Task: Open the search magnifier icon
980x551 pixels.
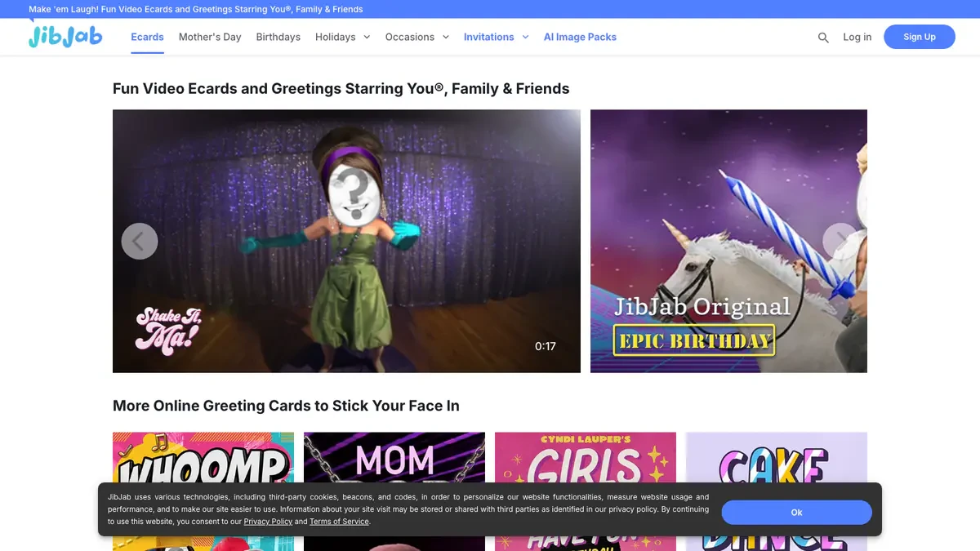Action: click(823, 38)
